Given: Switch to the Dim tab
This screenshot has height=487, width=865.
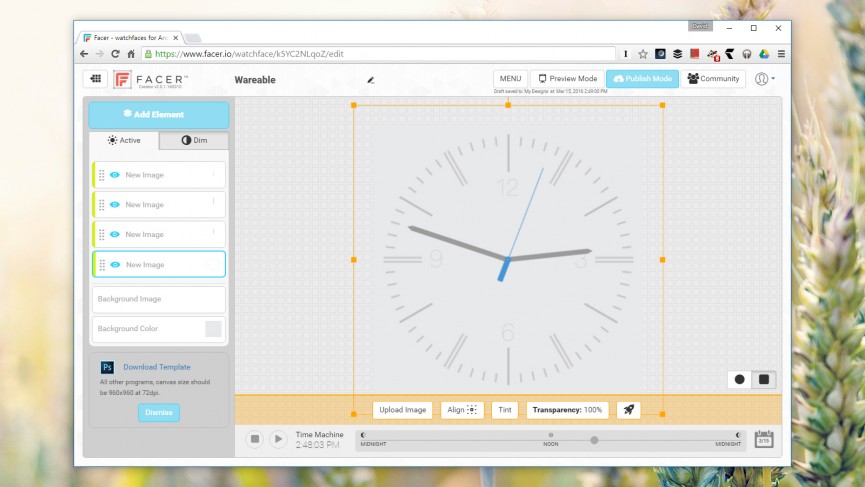Looking at the screenshot, I should [194, 140].
